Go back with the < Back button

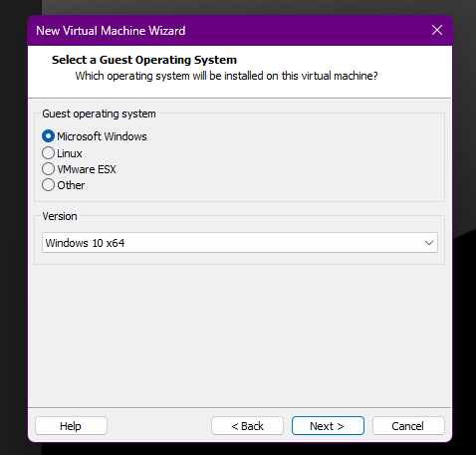[247, 426]
